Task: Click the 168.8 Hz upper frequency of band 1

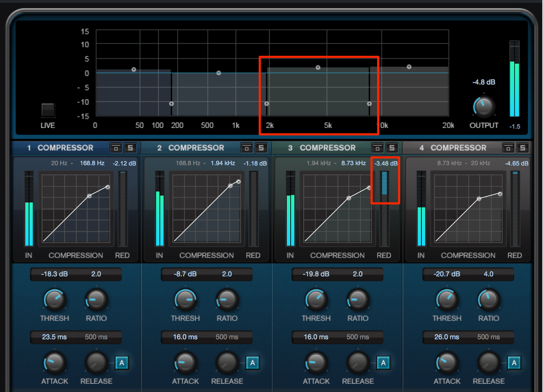Action: [92, 163]
